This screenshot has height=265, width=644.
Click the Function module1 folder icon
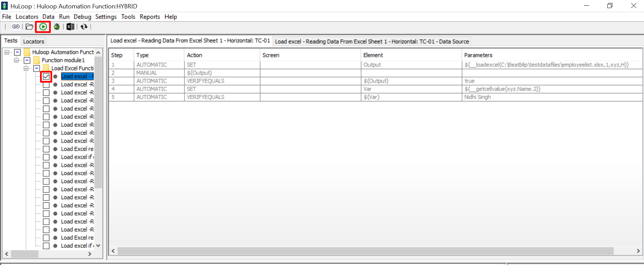pos(37,60)
